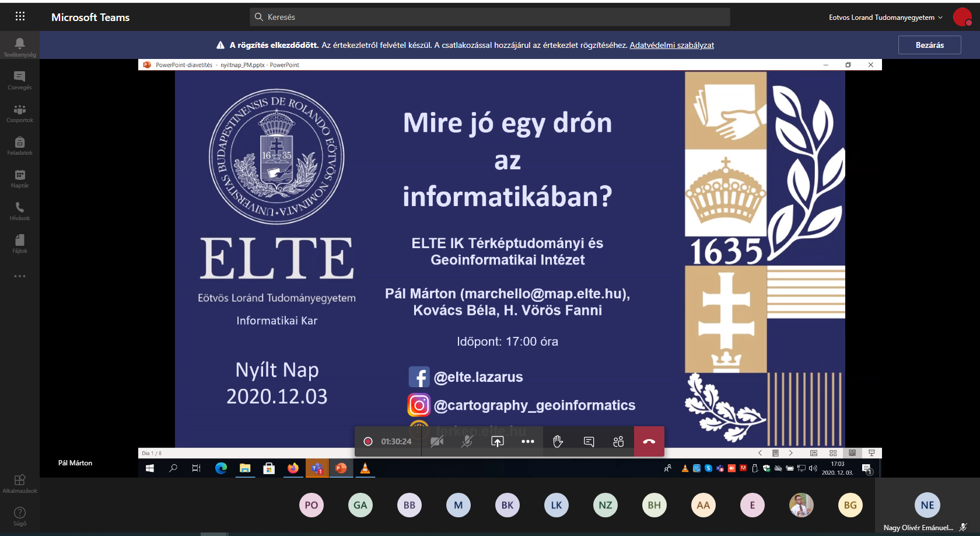
Task: Raise your hand in the meeting
Action: 558,441
